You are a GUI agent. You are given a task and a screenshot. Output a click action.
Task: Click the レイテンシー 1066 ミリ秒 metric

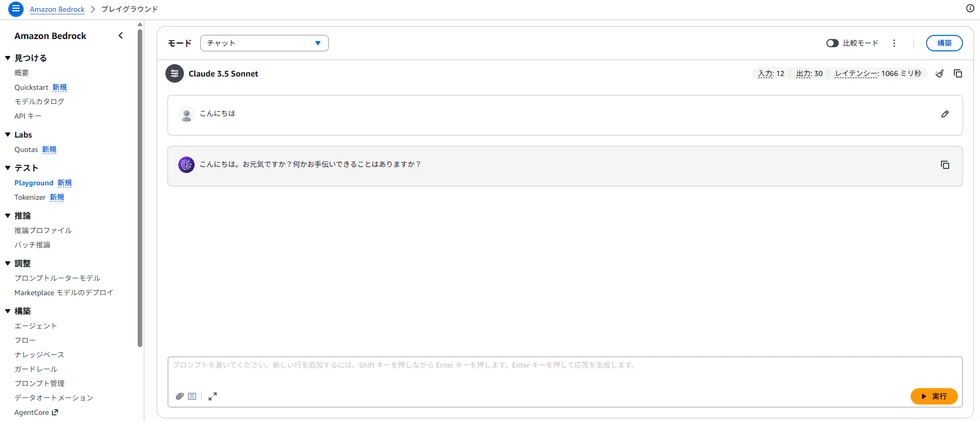coord(878,73)
